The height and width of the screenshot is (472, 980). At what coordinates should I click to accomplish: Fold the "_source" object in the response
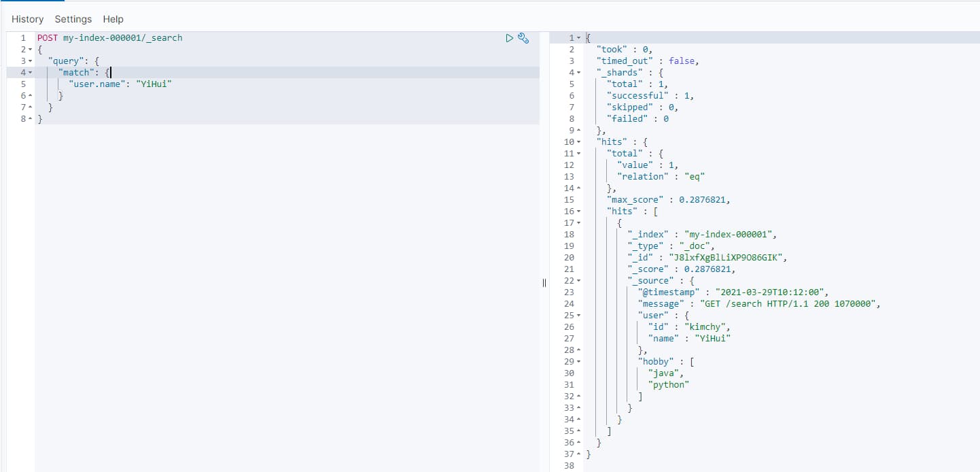[x=578, y=281]
